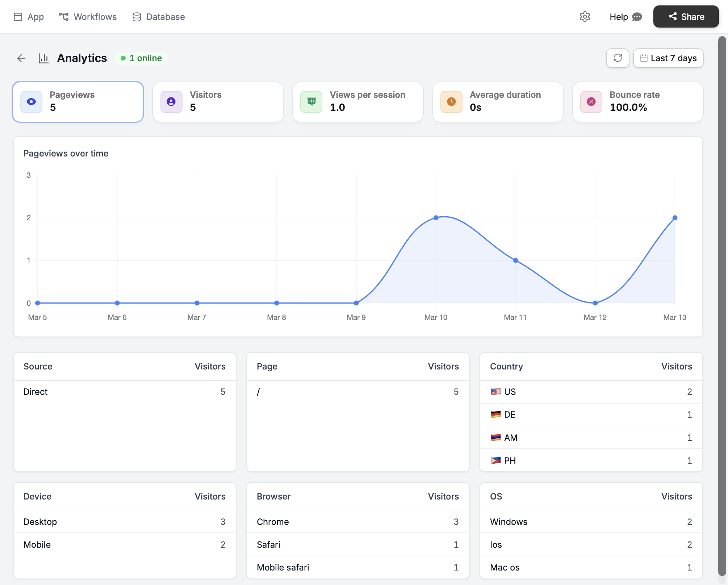This screenshot has height=585, width=728.
Task: Click the back arrow icon
Action: coord(21,58)
